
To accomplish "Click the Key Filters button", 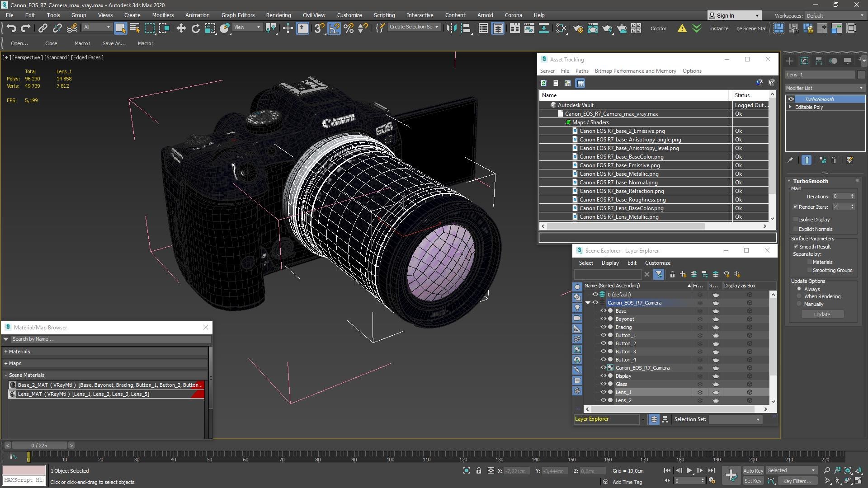I will tap(797, 481).
